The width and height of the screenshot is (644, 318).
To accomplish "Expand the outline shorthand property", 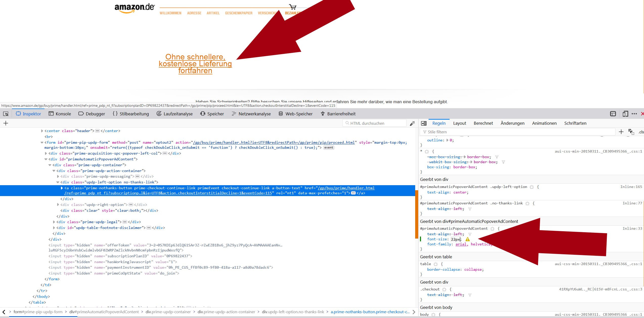I will click(x=447, y=140).
